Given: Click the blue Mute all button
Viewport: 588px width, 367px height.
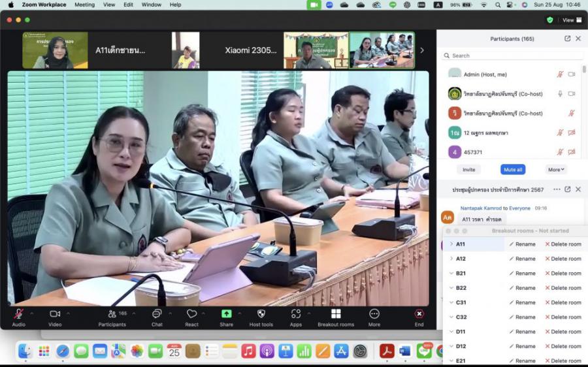Looking at the screenshot, I should [513, 169].
